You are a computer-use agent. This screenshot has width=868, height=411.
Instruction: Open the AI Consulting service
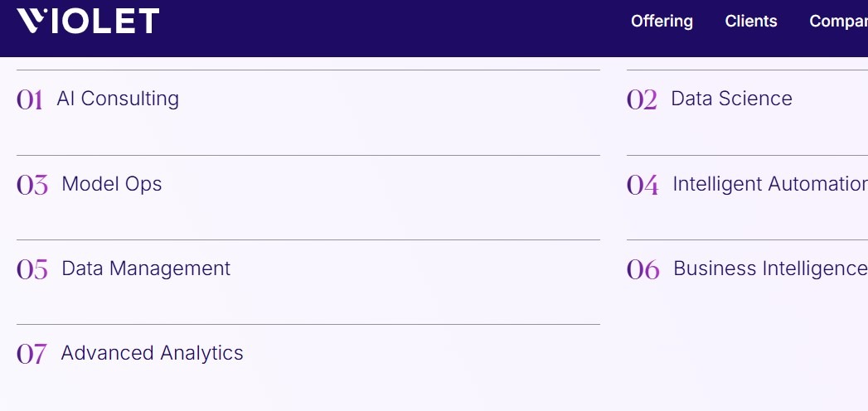(118, 99)
